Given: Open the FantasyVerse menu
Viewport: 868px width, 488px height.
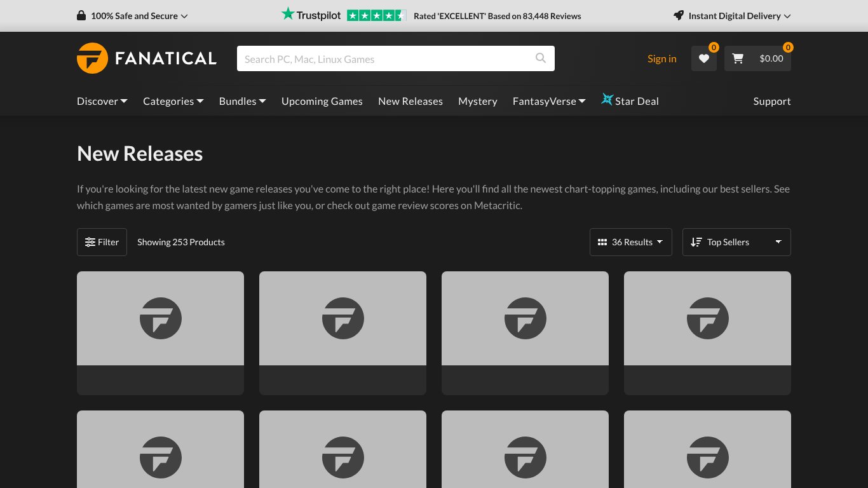Looking at the screenshot, I should tap(549, 101).
